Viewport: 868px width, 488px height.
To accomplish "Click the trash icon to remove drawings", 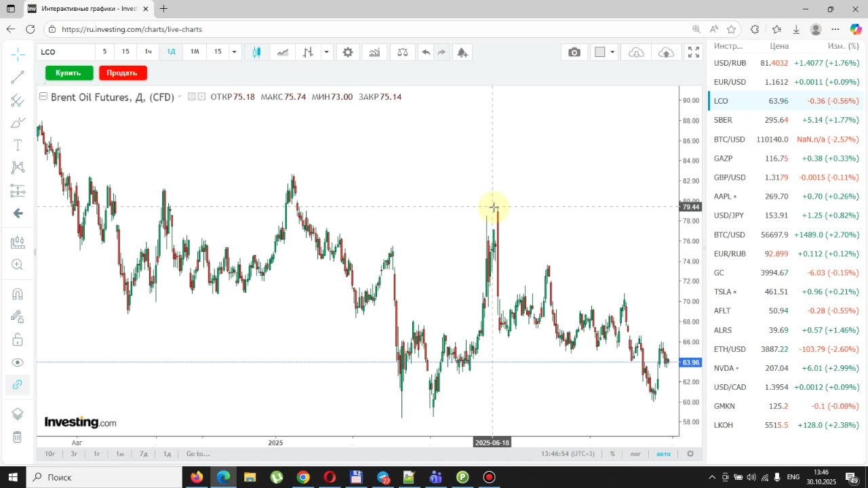I will tap(18, 437).
